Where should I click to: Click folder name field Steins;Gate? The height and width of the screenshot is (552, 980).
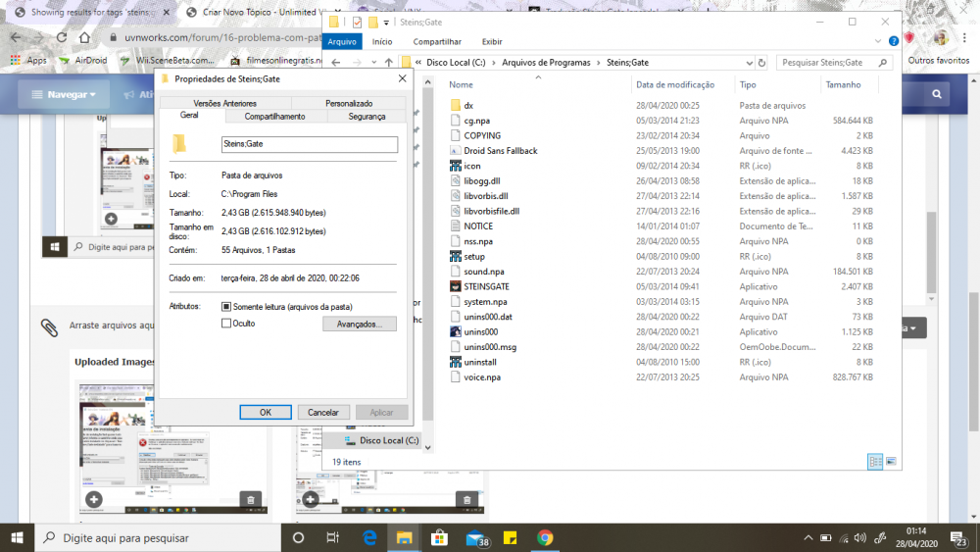(x=310, y=144)
